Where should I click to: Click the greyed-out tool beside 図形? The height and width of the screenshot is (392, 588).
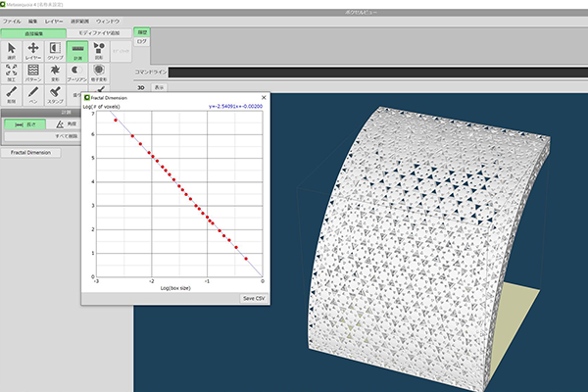122,51
